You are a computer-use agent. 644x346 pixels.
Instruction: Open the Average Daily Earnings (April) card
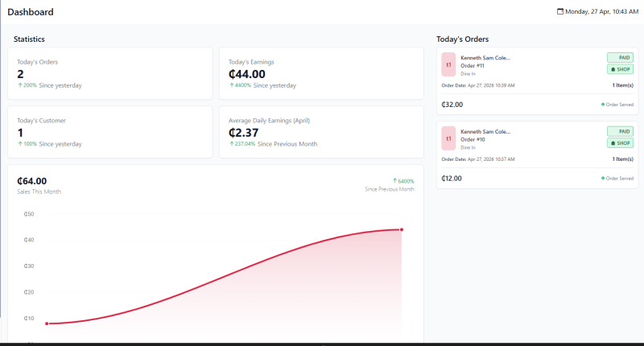click(321, 132)
